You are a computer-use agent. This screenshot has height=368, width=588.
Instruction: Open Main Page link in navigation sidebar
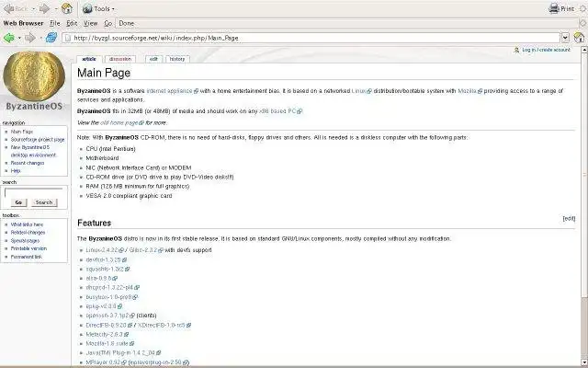pos(22,132)
